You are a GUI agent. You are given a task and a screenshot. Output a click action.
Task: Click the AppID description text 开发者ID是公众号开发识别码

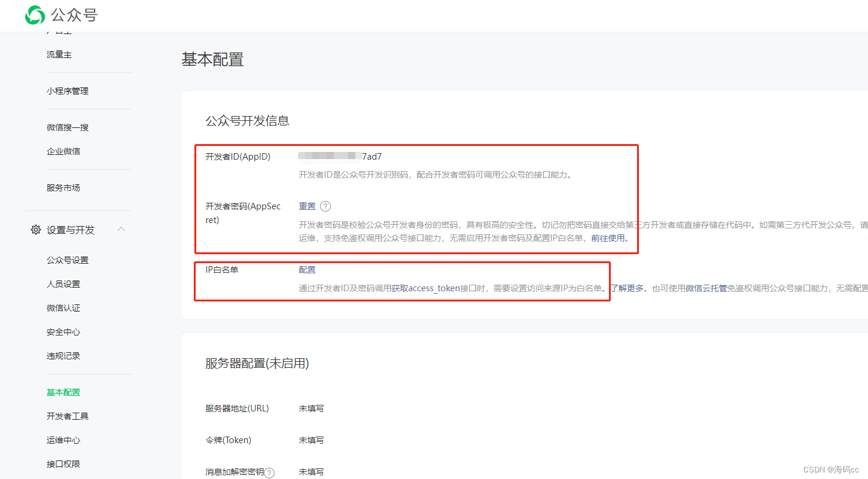tap(435, 175)
